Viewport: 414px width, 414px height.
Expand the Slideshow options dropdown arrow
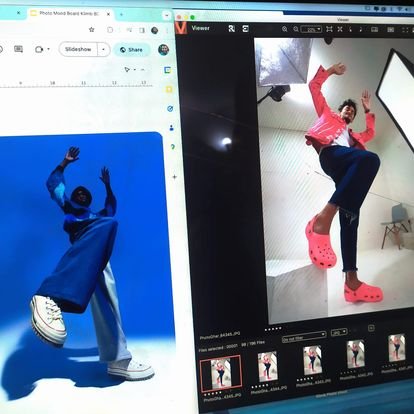tap(103, 49)
